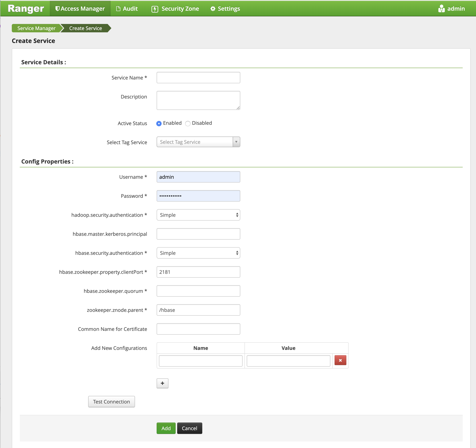Click the Config Properties heading
The image size is (476, 448).
47,161
